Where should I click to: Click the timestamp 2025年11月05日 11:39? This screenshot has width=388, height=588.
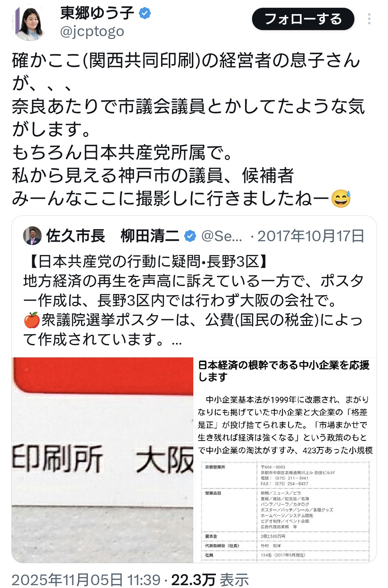tap(86, 580)
